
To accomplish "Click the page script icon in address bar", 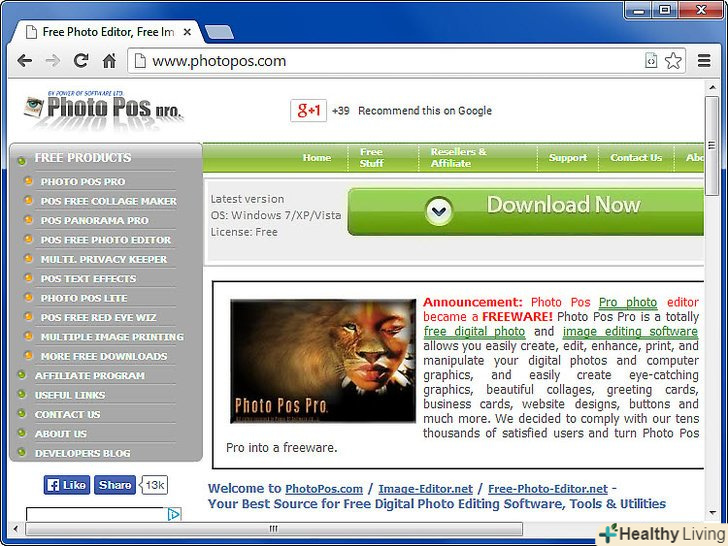I will 651,60.
